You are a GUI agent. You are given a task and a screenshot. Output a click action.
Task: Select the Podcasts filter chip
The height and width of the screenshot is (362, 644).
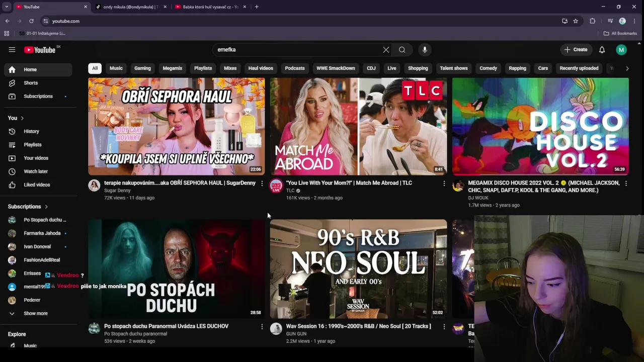(295, 68)
